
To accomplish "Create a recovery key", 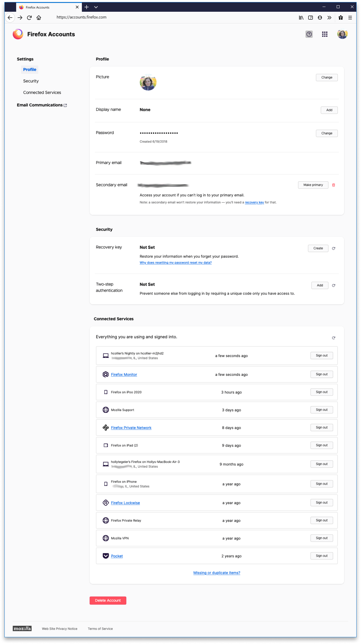I will [x=318, y=248].
